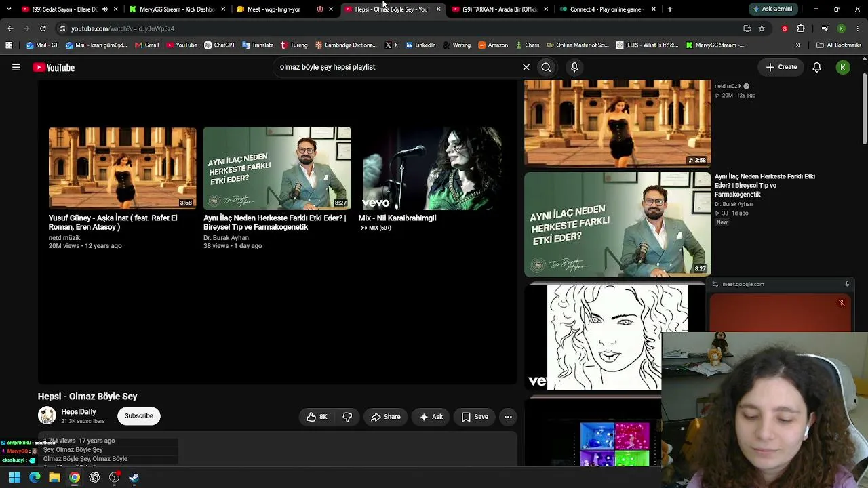Unmute the microphone in the Meet popup
The height and width of the screenshot is (488, 868).
pos(842,303)
